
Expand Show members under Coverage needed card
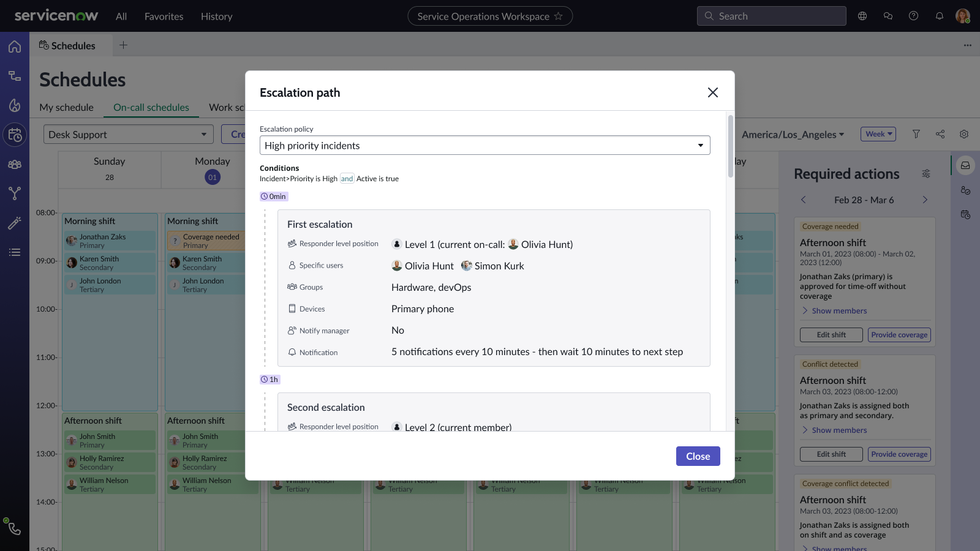pos(835,310)
